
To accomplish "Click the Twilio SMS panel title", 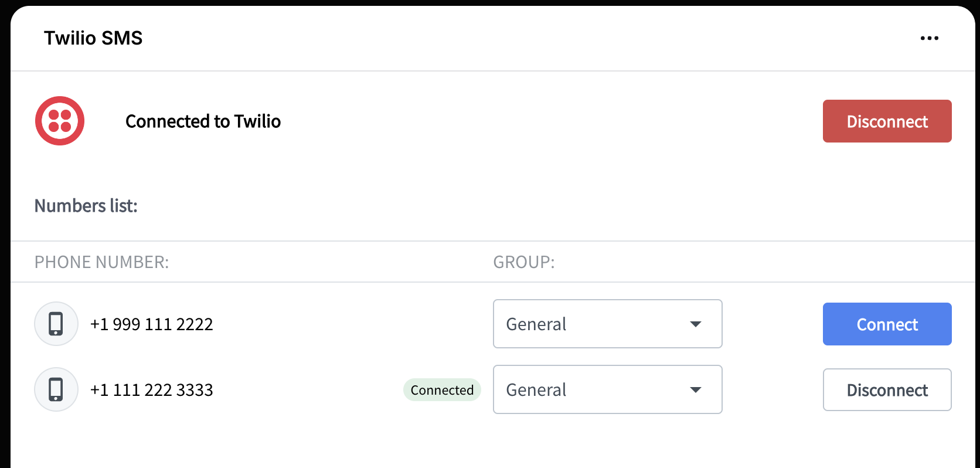I will [x=93, y=38].
